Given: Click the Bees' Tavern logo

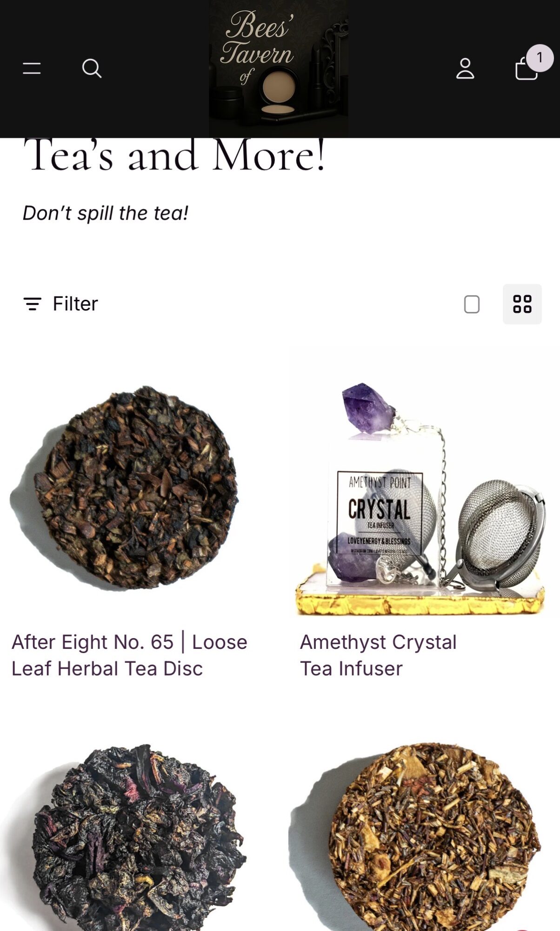Looking at the screenshot, I should [x=278, y=68].
